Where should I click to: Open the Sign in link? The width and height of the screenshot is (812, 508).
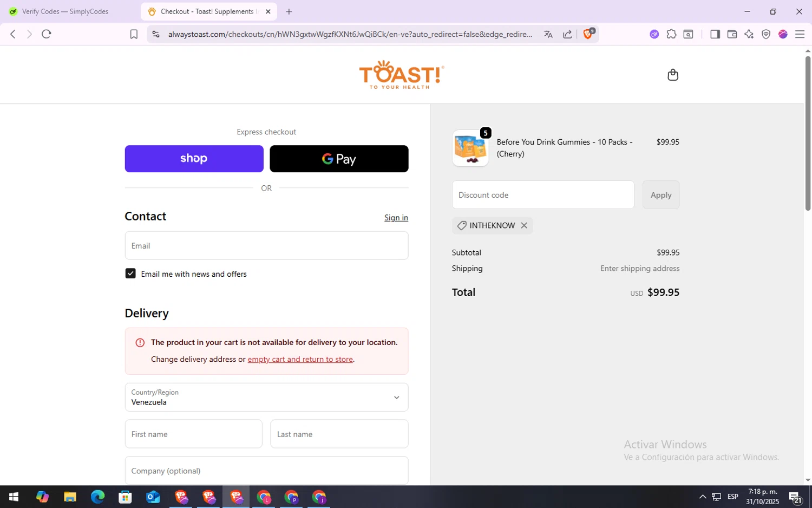(396, 218)
